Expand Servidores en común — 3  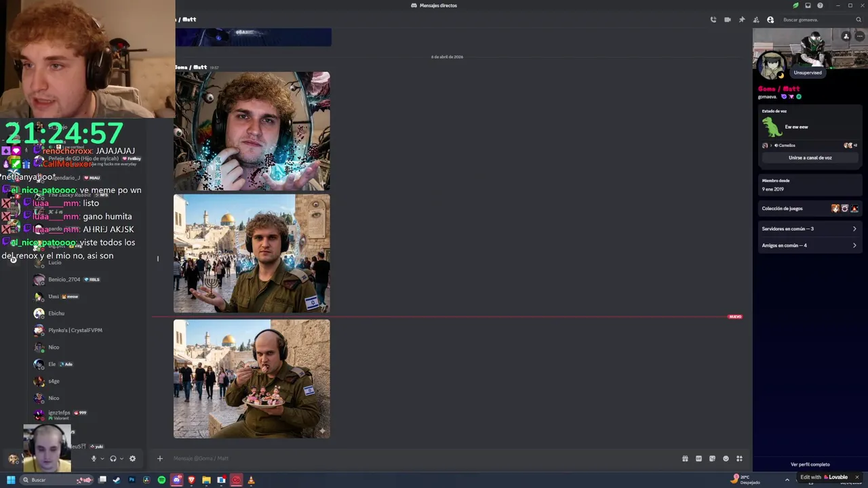click(810, 228)
